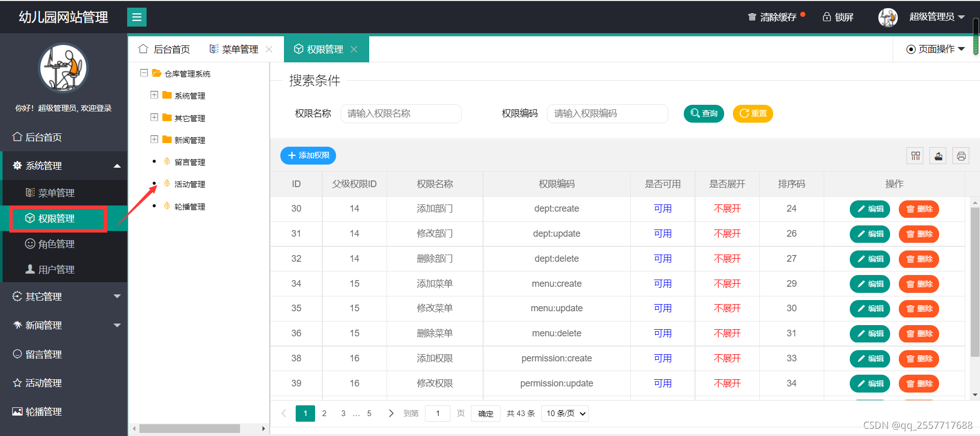Delete the dept:delete permission row
The width and height of the screenshot is (980, 436).
tap(919, 259)
